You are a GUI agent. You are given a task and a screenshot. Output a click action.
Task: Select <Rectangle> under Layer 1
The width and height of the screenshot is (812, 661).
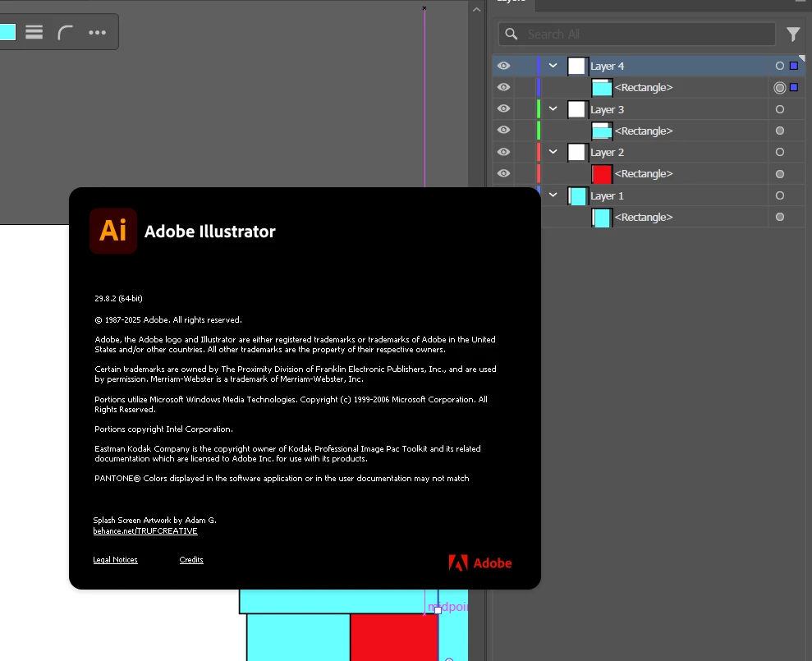tap(644, 218)
